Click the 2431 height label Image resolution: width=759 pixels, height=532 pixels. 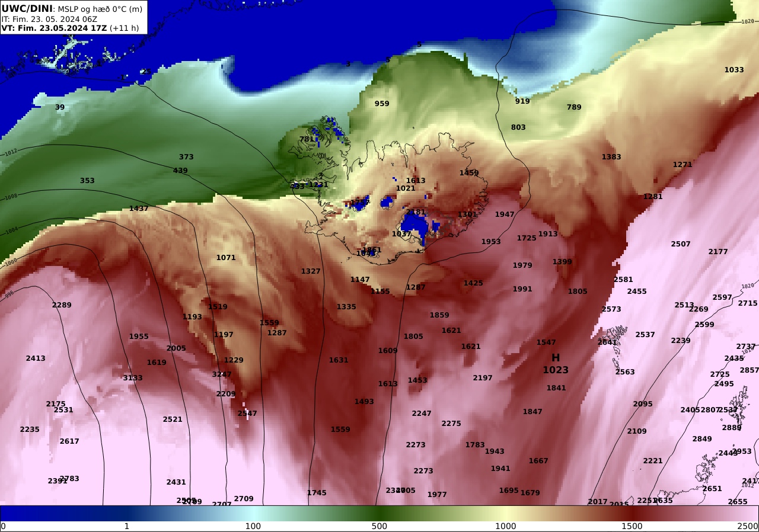176,483
